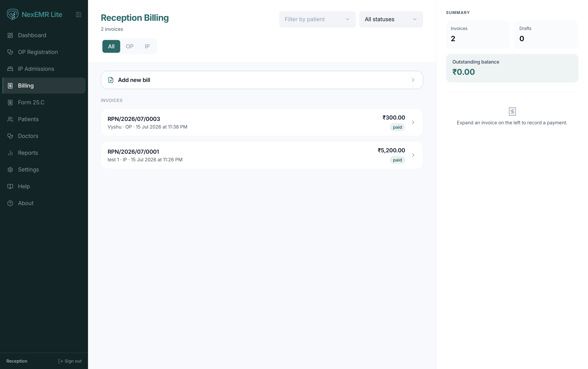This screenshot has width=588, height=369.
Task: Click the Reports bar chart icon
Action: pyautogui.click(x=10, y=153)
